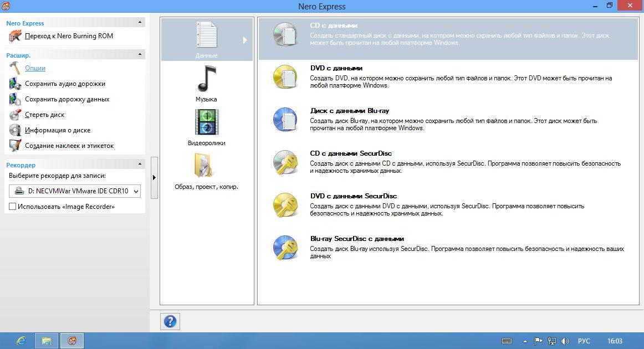Click the Сохранить аудио дорожки icon
The image size is (644, 349).
15,84
